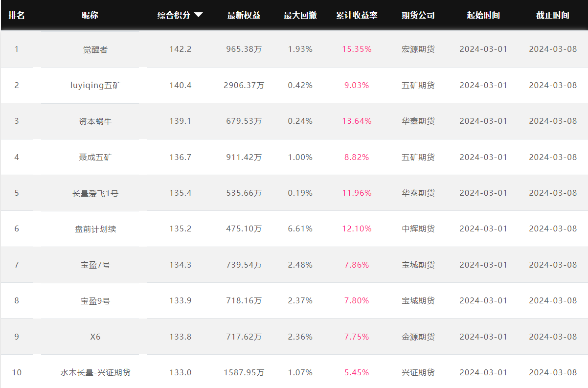The height and width of the screenshot is (388, 588).
Task: Open the luyiqing五矿 trader nickname
Action: (x=95, y=85)
